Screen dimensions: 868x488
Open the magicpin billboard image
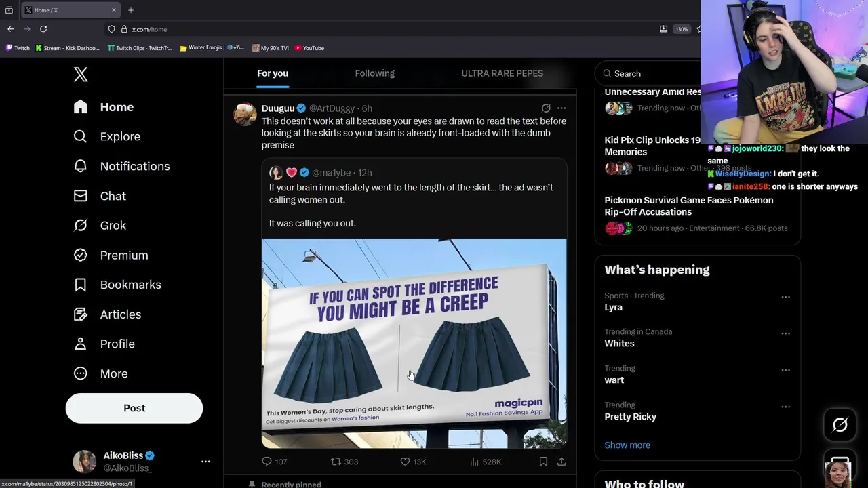point(414,343)
